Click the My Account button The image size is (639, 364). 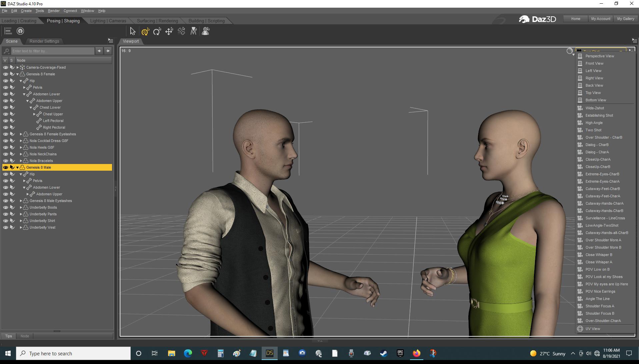[x=600, y=19]
